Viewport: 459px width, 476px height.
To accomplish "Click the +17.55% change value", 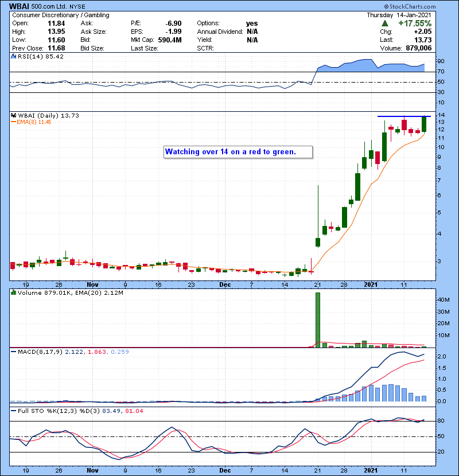I will click(415, 24).
